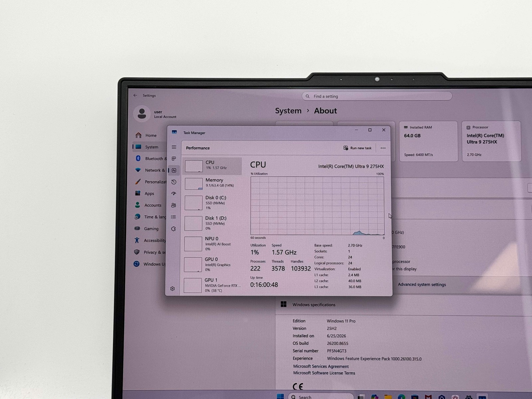Open the Services page icon in Task Manager
The width and height of the screenshot is (532, 399).
pyautogui.click(x=173, y=229)
